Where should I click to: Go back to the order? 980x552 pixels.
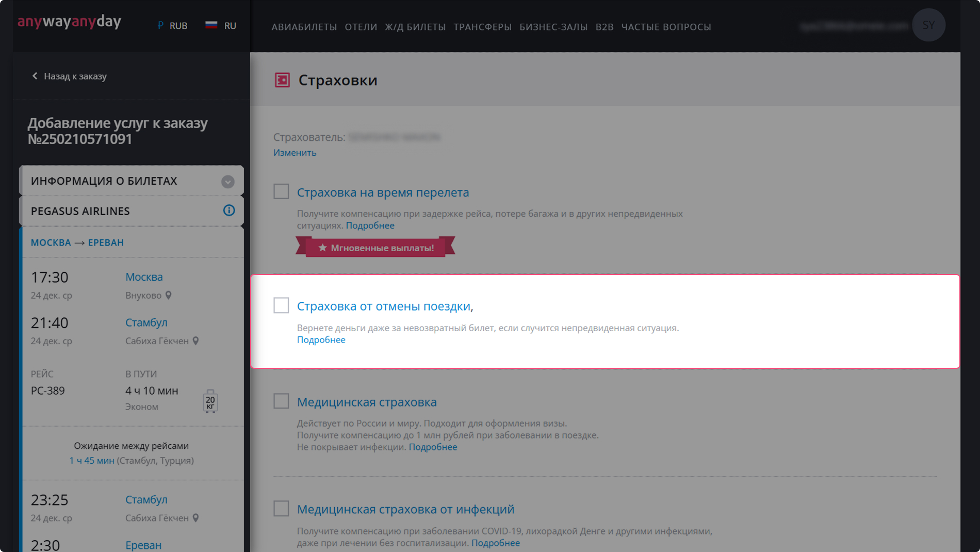(x=70, y=76)
